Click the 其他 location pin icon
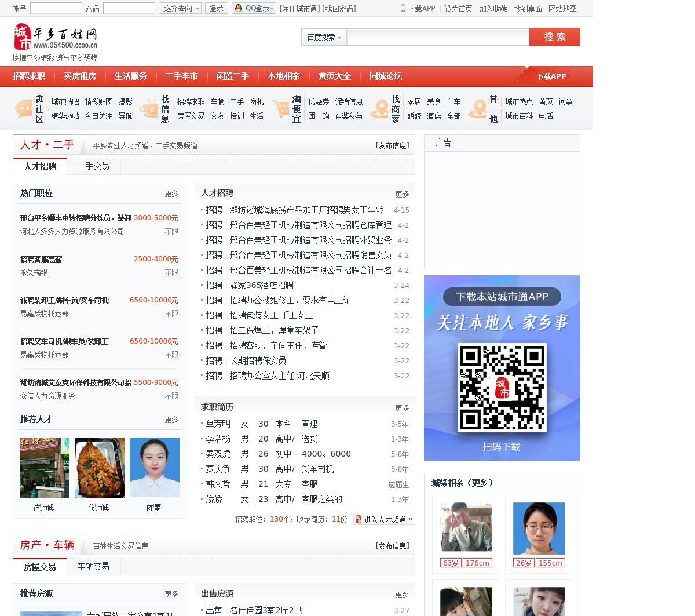This screenshot has width=695, height=616. [x=478, y=108]
